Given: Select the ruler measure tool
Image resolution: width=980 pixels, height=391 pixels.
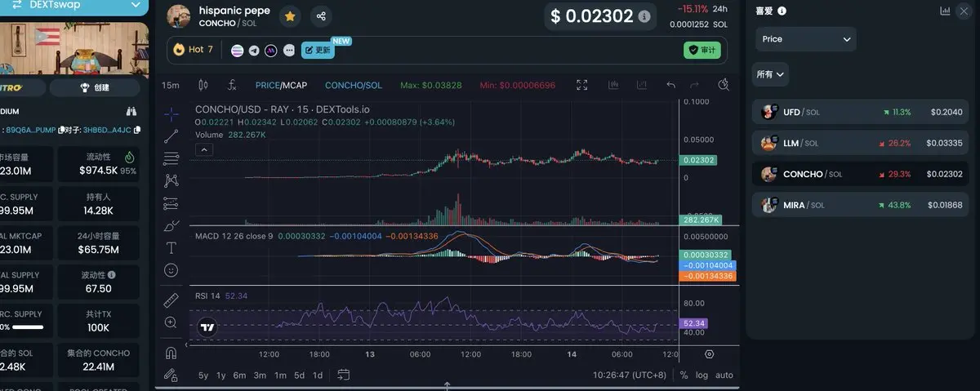Looking at the screenshot, I should click(x=171, y=300).
